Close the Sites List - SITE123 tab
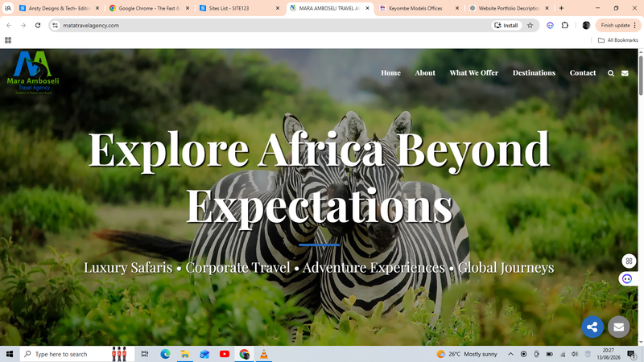The image size is (644, 362). (x=277, y=8)
